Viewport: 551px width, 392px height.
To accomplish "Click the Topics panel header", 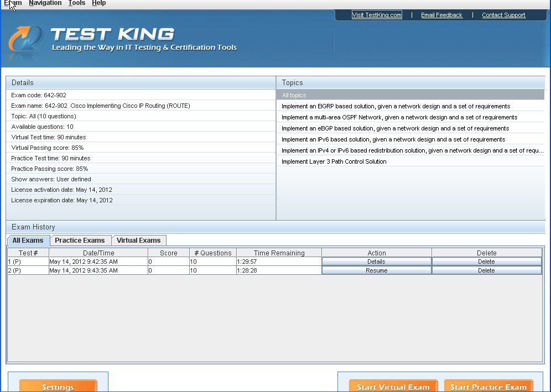I will pos(410,82).
